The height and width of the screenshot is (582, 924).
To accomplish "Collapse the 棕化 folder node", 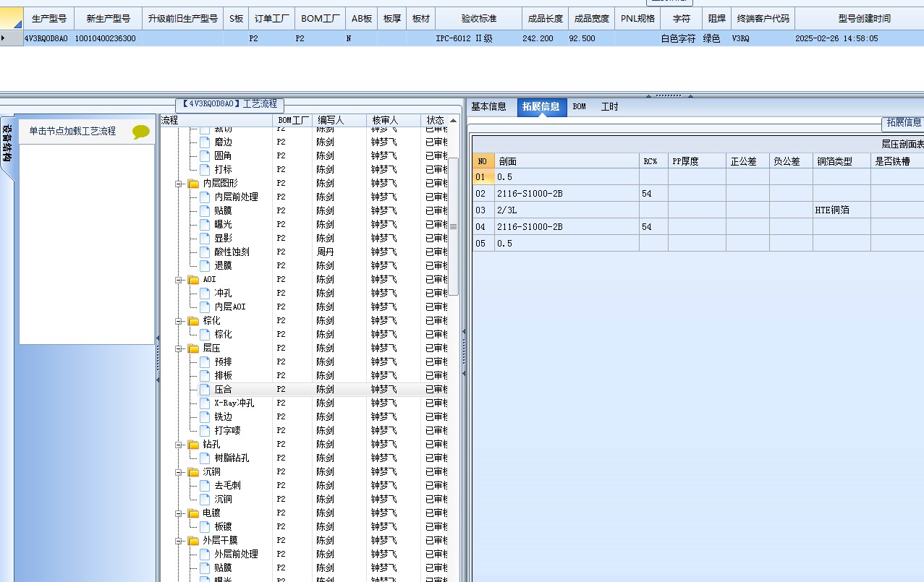I will click(179, 321).
